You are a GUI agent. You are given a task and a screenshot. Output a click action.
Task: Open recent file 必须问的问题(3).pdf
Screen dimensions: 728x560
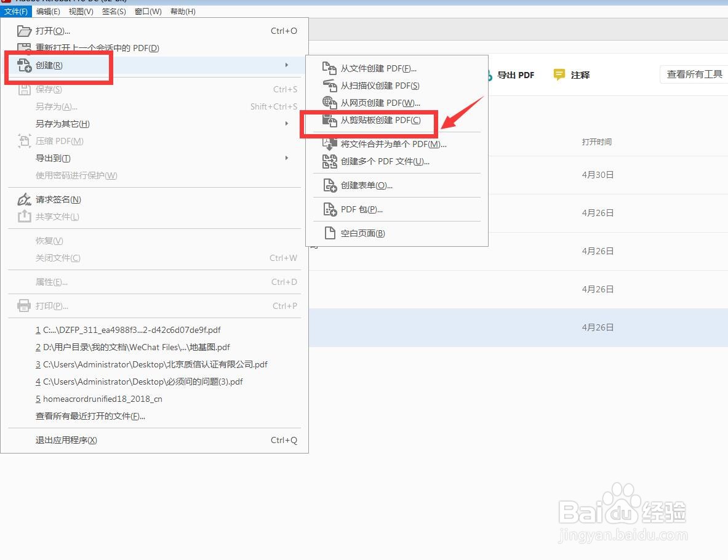[x=154, y=382]
